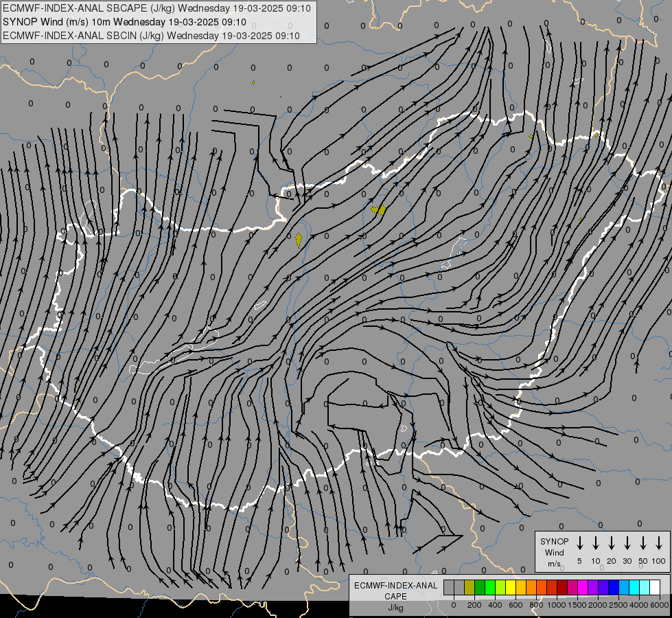Pick the bright magenta CAPE legend swatch

(583, 587)
